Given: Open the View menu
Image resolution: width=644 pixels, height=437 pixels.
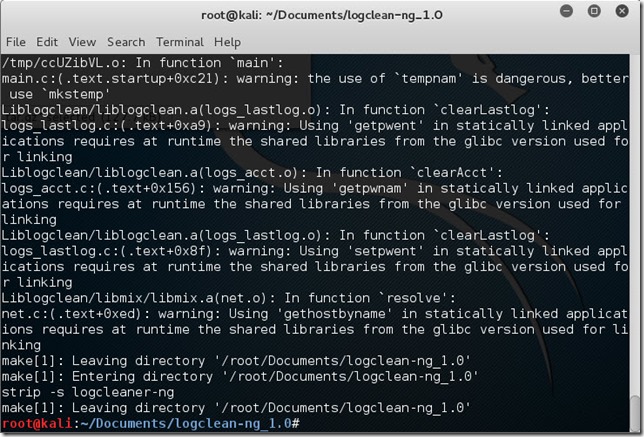Looking at the screenshot, I should click(x=82, y=42).
